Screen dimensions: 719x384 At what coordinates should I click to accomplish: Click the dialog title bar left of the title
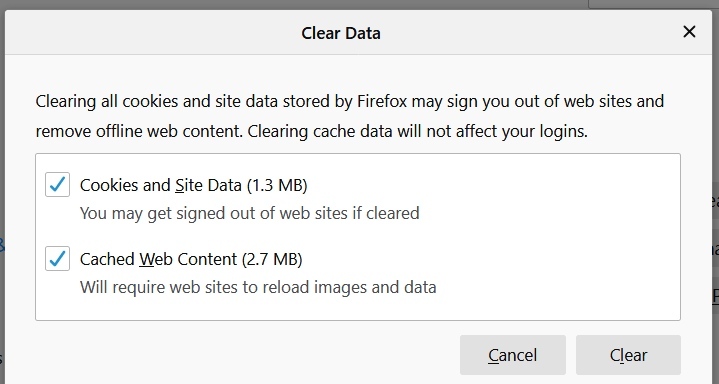(x=151, y=33)
